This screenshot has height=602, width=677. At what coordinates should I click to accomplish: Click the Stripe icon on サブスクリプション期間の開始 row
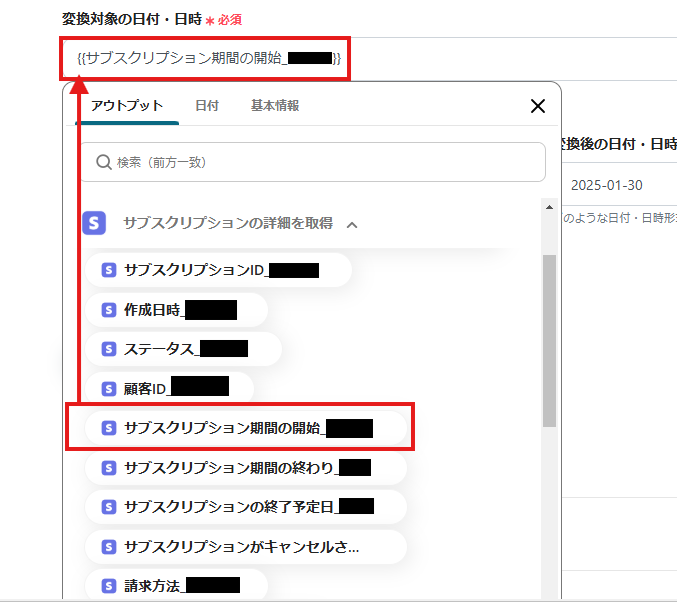click(x=109, y=428)
